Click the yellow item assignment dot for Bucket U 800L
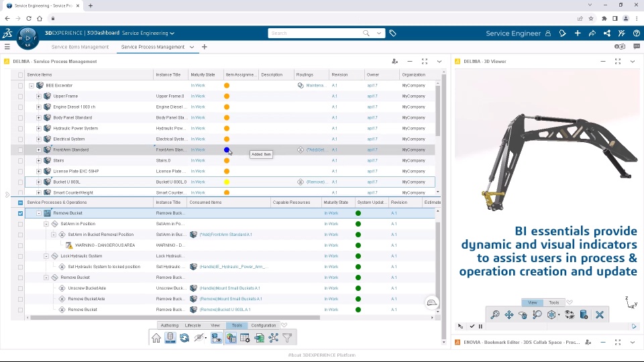Viewport: 644px width, 362px height. [226, 182]
